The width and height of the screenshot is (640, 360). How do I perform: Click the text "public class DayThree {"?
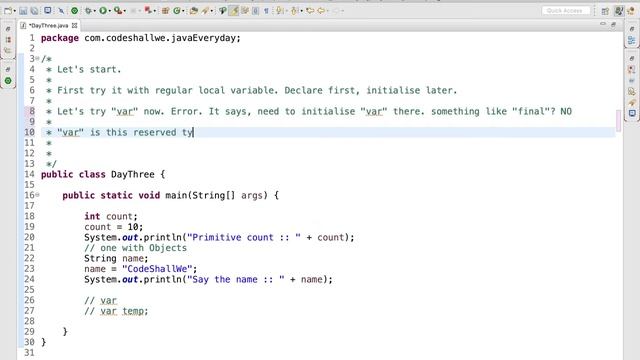pos(103,174)
